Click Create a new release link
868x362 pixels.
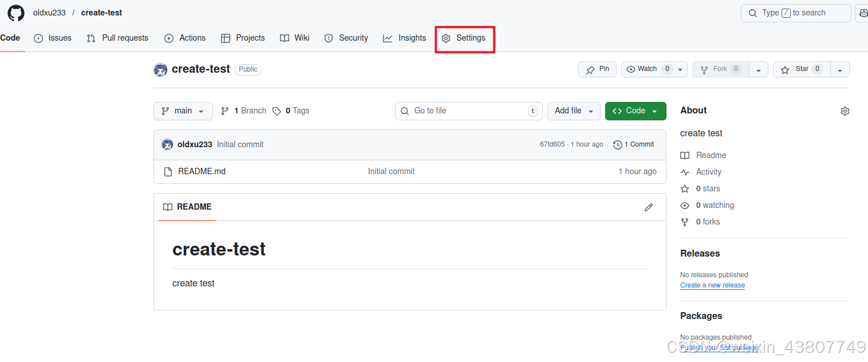click(x=713, y=285)
